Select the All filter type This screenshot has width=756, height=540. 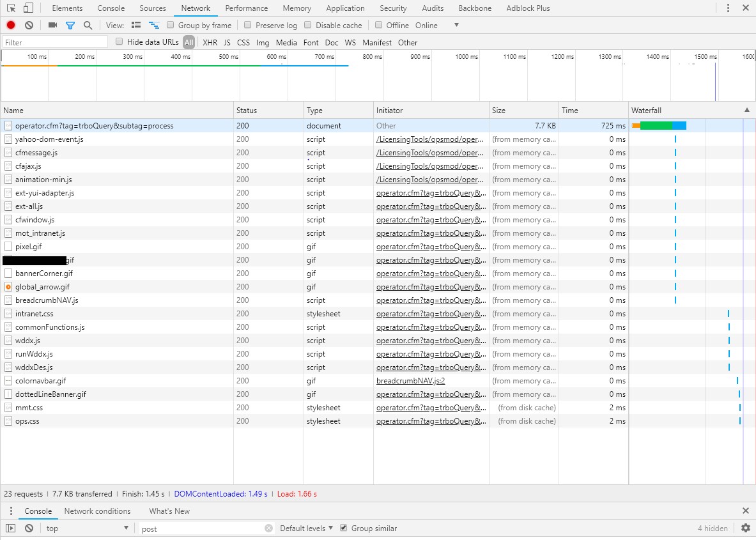(189, 42)
